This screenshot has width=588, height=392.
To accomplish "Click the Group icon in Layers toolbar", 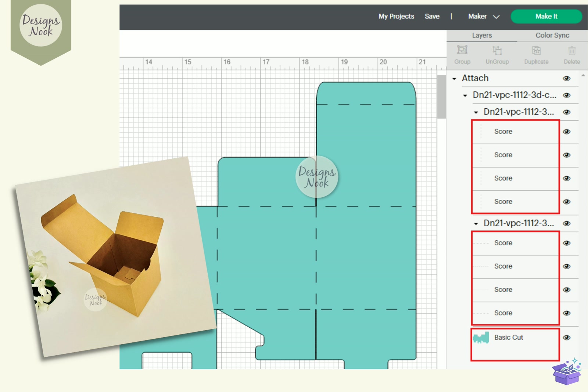I will [x=462, y=50].
